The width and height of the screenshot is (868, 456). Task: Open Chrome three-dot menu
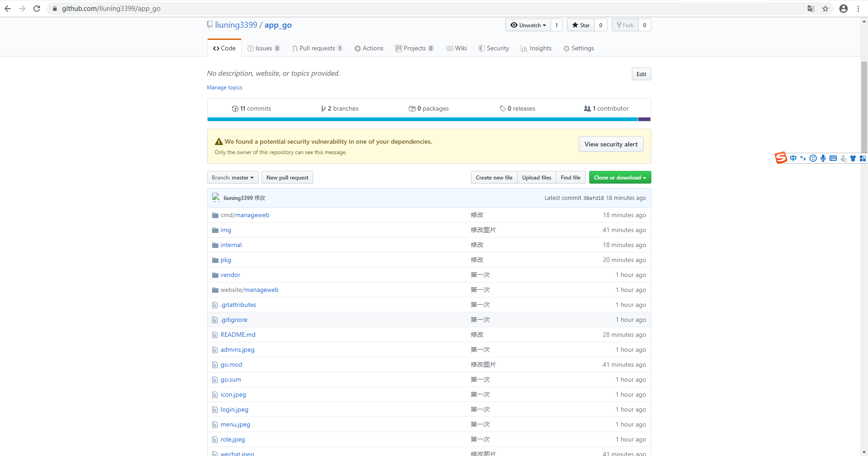[x=858, y=9]
